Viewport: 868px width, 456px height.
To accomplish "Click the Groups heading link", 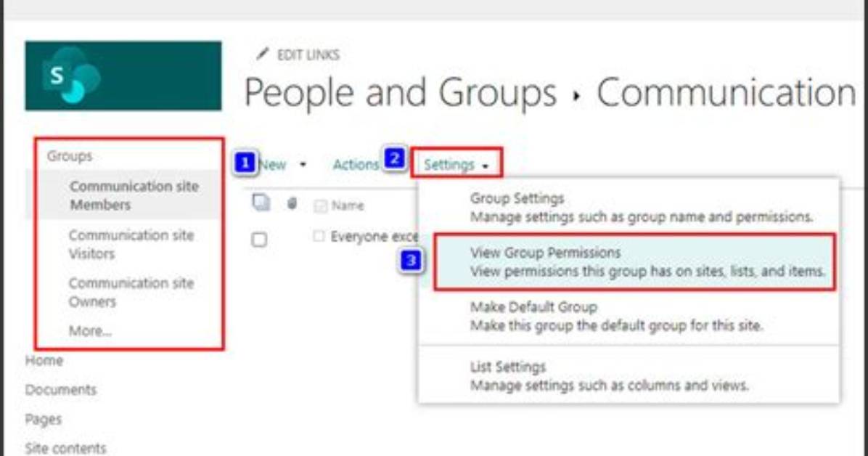I will tap(70, 155).
